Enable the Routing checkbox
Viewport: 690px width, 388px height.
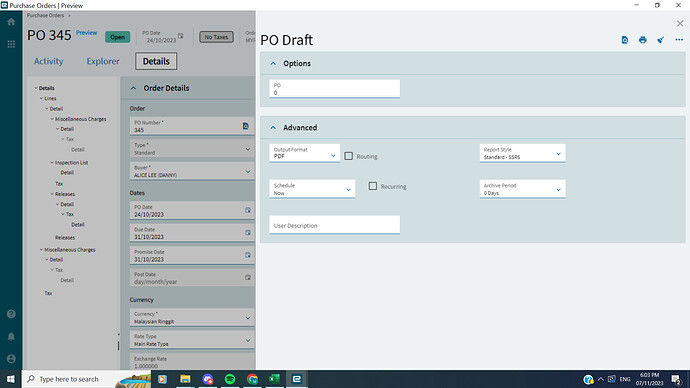click(x=349, y=156)
